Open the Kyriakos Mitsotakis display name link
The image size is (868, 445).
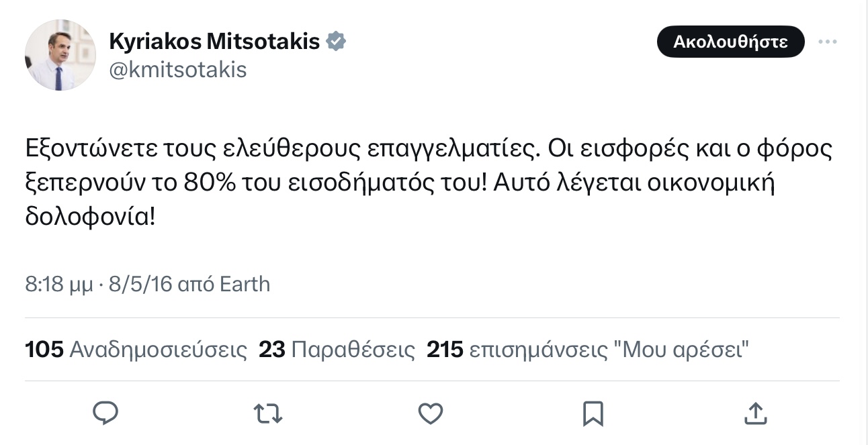pyautogui.click(x=214, y=42)
